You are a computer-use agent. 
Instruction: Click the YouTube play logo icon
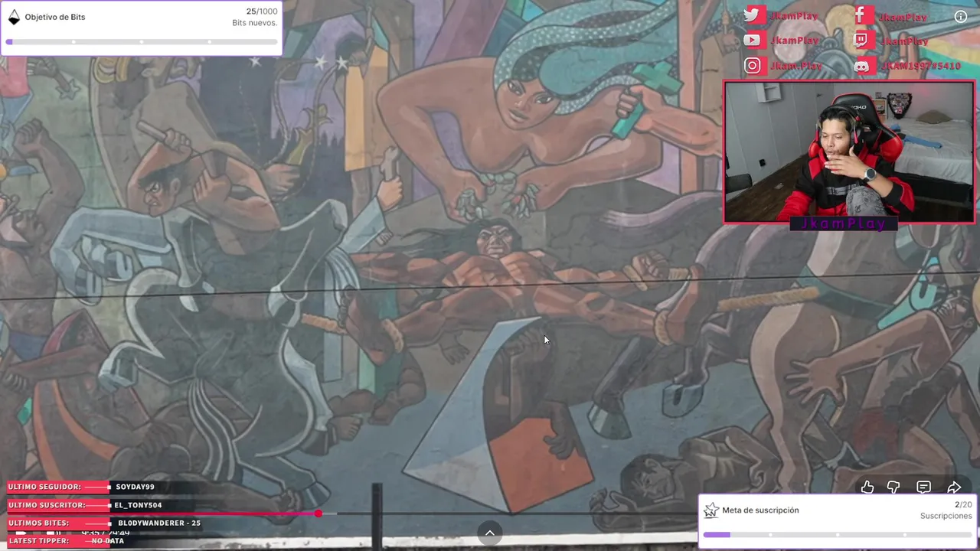click(753, 40)
